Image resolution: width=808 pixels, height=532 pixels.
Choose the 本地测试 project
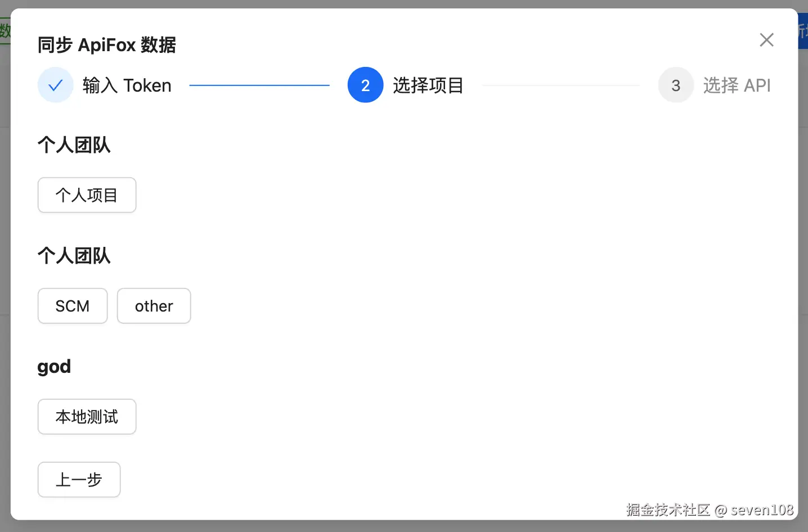click(87, 417)
